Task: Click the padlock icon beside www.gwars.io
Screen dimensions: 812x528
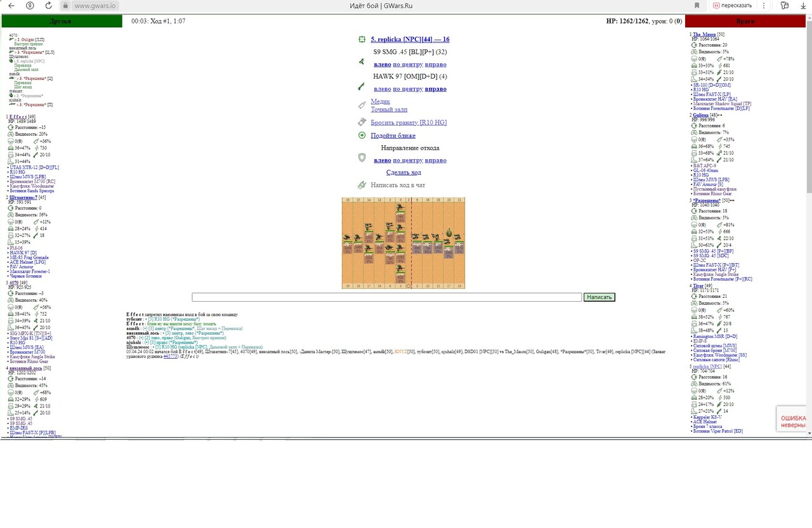Action: [65, 6]
